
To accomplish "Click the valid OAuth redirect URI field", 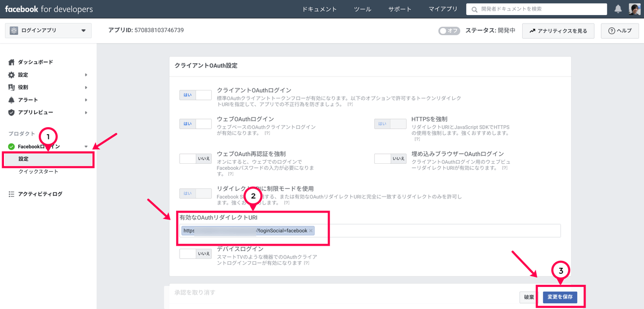I will click(x=370, y=231).
